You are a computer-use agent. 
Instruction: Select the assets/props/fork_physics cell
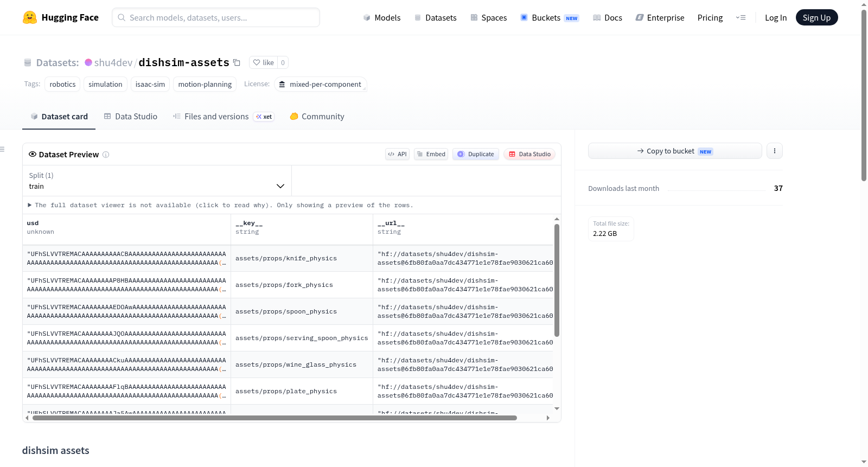pos(302,285)
